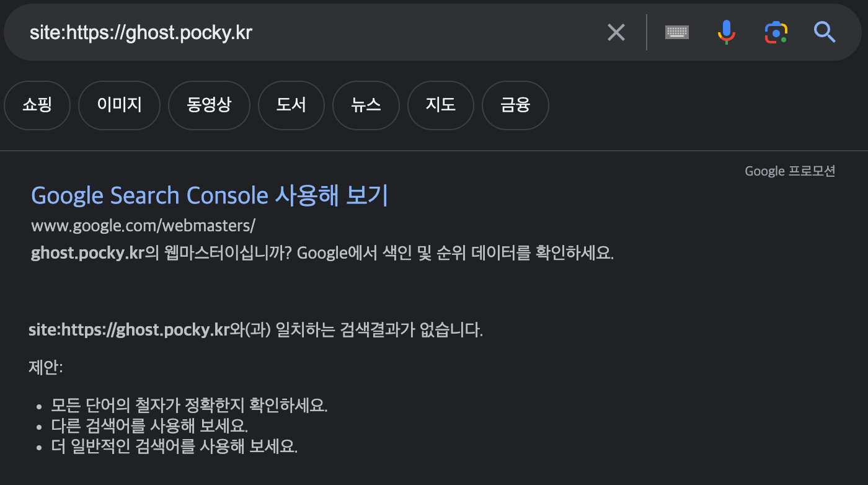Click the 제안: heading text
The image size is (868, 485).
point(46,368)
